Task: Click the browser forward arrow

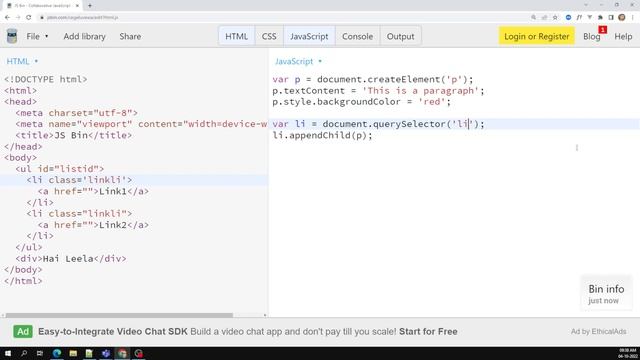Action: coord(18,18)
